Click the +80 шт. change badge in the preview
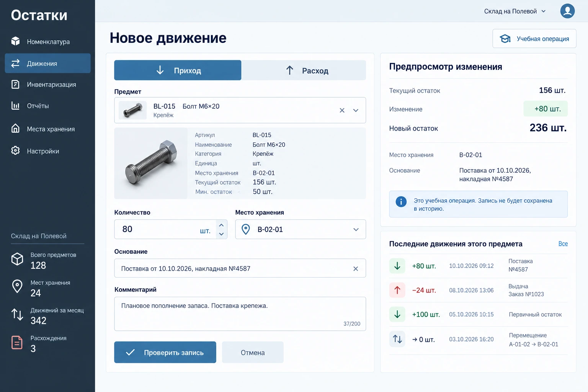588x392 pixels. pos(546,109)
